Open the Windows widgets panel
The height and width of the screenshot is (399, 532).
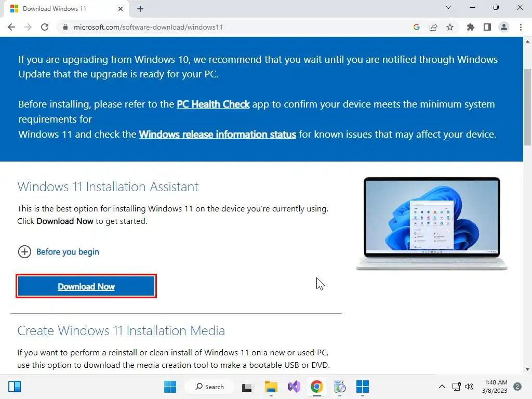coord(15,387)
